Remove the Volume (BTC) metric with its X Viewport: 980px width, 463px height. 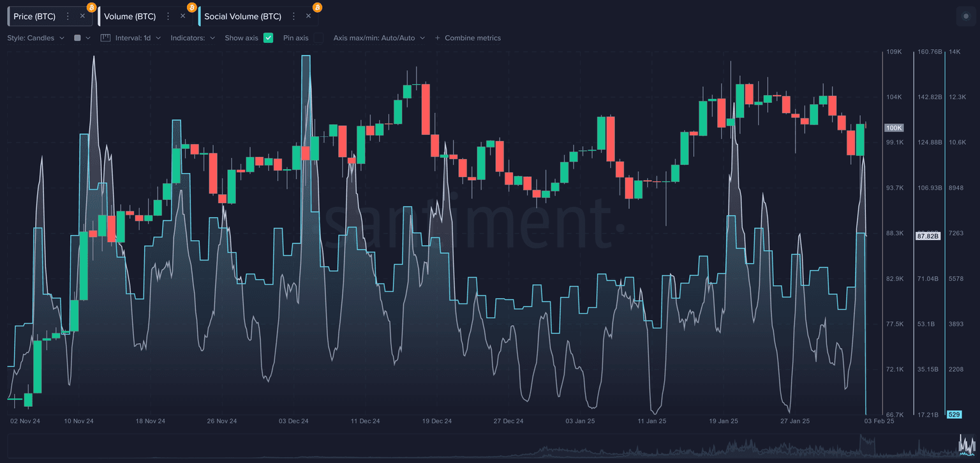pyautogui.click(x=182, y=17)
